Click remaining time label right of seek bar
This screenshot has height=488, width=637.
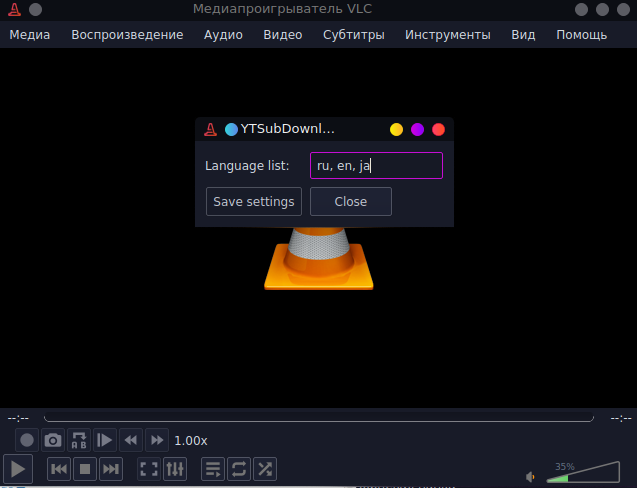(621, 418)
